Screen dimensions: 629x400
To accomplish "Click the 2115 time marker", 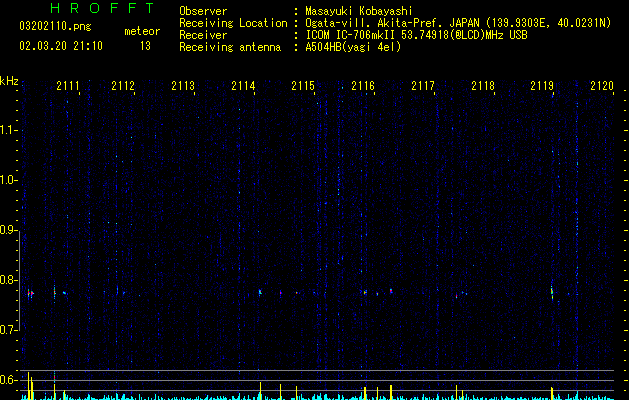I will [303, 86].
